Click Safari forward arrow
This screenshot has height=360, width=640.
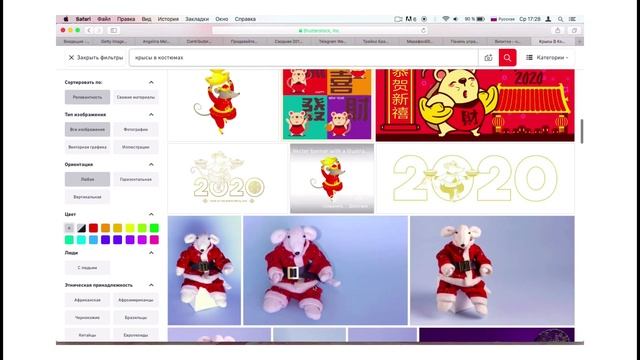click(98, 30)
